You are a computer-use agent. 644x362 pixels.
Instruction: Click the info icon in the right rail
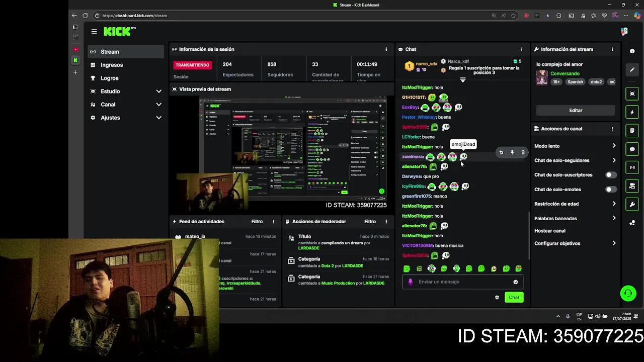tap(632, 51)
